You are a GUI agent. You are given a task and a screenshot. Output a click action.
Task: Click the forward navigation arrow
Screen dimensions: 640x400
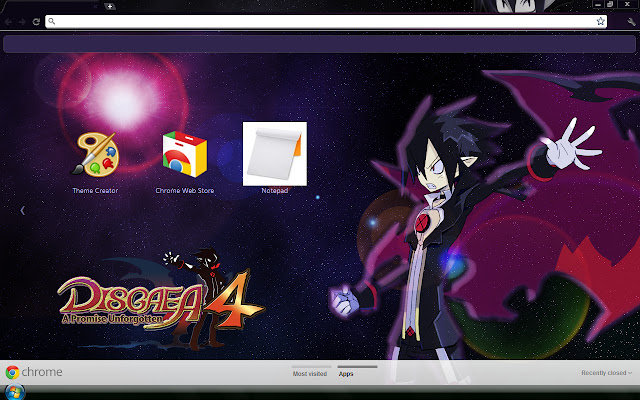(x=22, y=22)
